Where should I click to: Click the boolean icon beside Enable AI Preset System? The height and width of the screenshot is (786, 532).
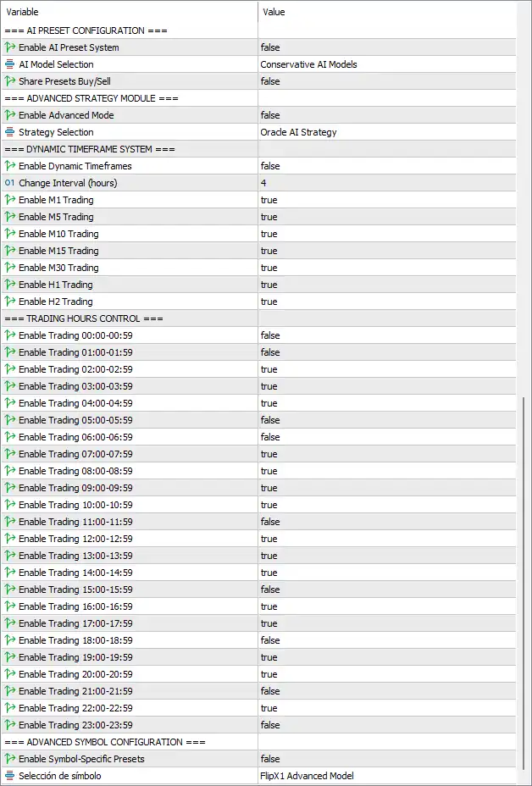9,47
